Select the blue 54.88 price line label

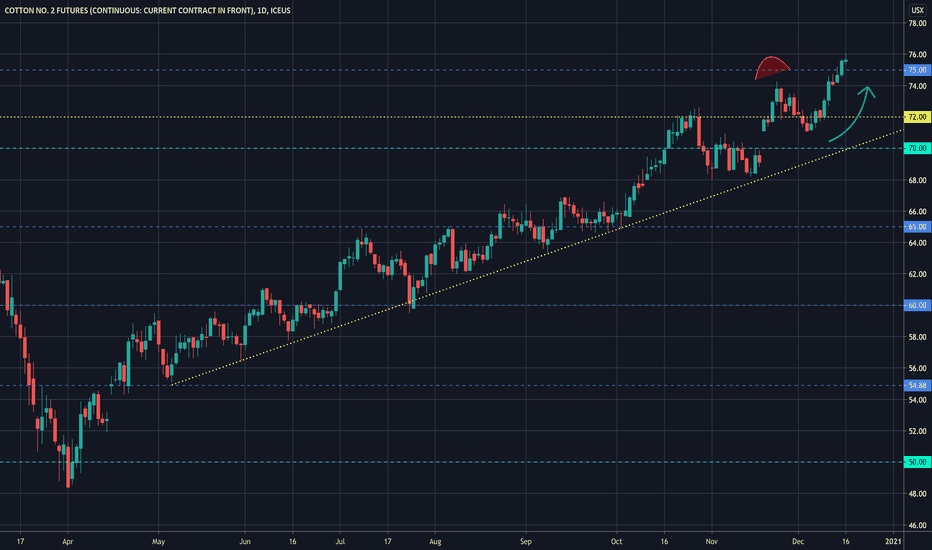click(917, 386)
